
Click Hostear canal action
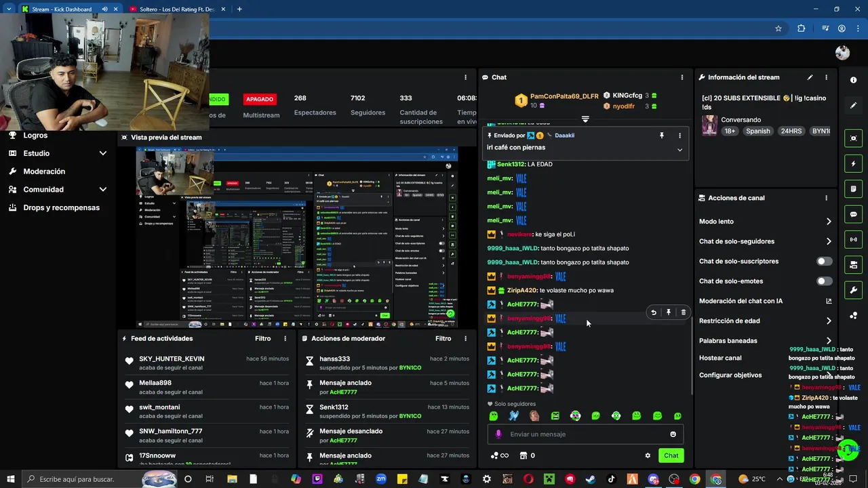720,358
